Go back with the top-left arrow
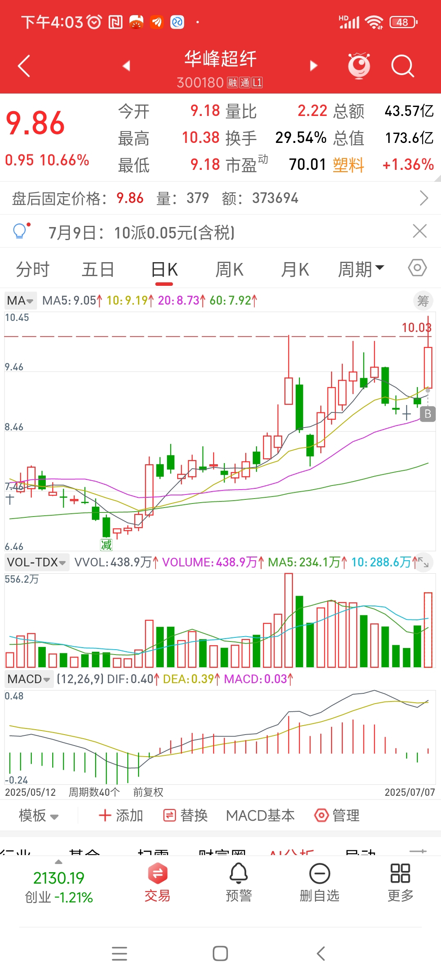 pos(24,66)
